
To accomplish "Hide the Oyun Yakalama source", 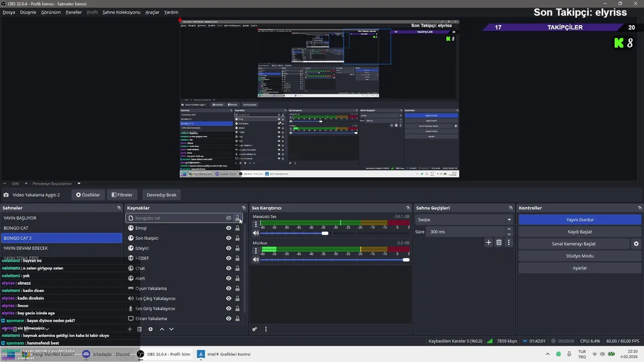I will (228, 289).
